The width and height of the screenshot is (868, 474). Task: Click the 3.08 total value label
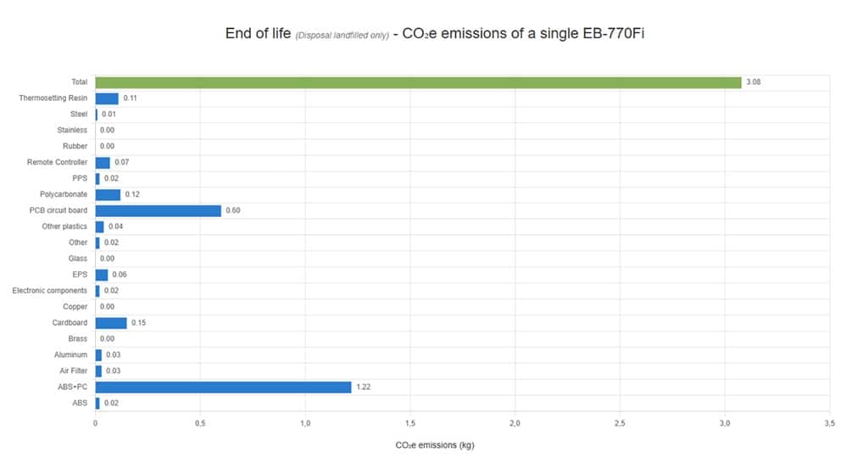coord(754,82)
